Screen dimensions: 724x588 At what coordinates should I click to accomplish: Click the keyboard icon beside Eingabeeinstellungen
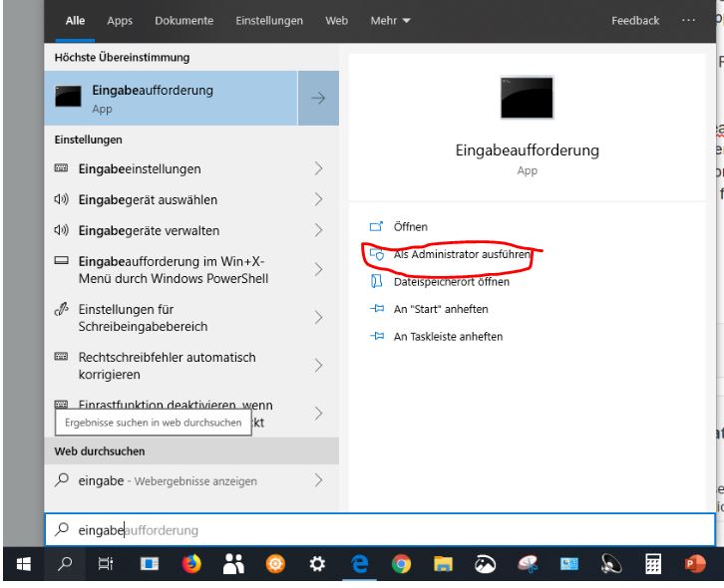pyautogui.click(x=62, y=168)
